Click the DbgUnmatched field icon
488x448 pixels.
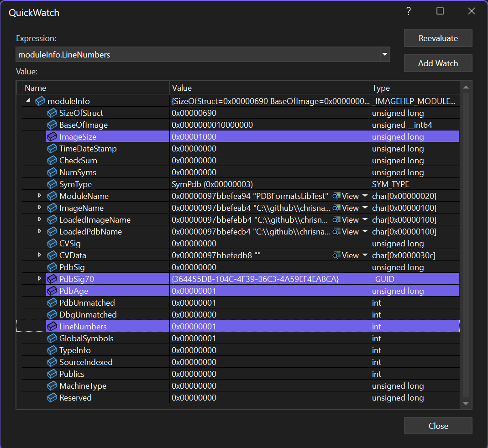pos(52,314)
